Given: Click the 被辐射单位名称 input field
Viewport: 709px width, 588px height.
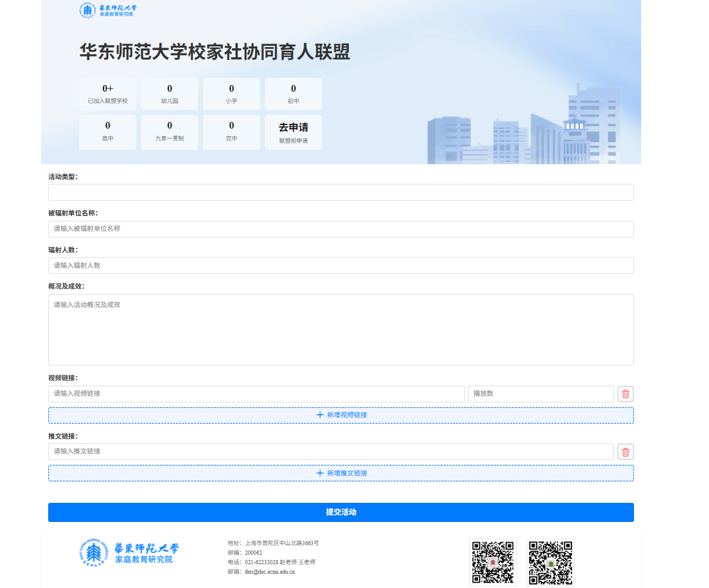Looking at the screenshot, I should point(341,229).
